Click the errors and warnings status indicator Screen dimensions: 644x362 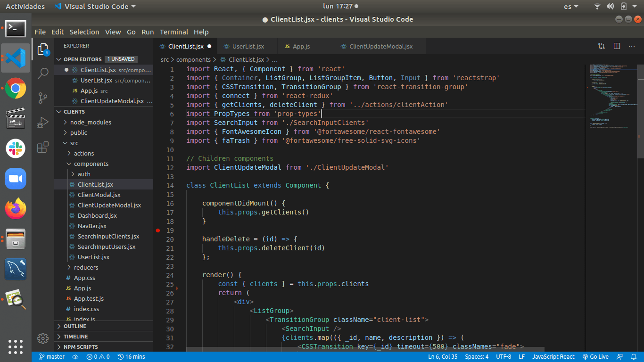[98, 357]
